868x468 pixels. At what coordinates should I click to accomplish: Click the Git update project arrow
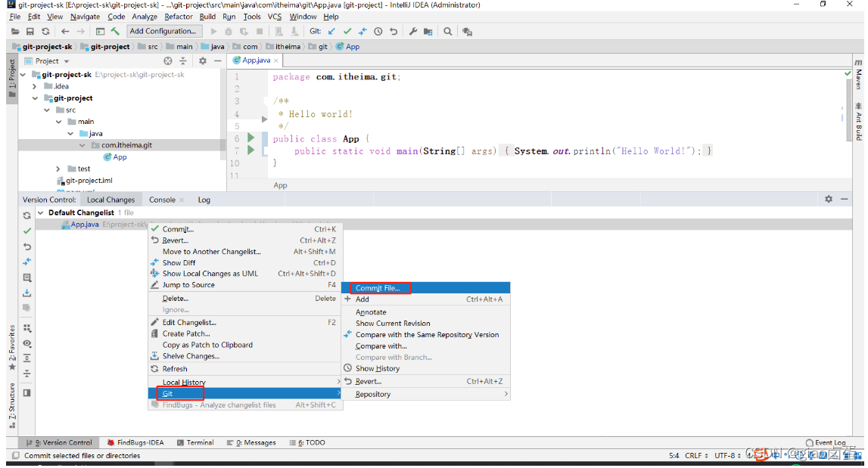click(x=331, y=32)
